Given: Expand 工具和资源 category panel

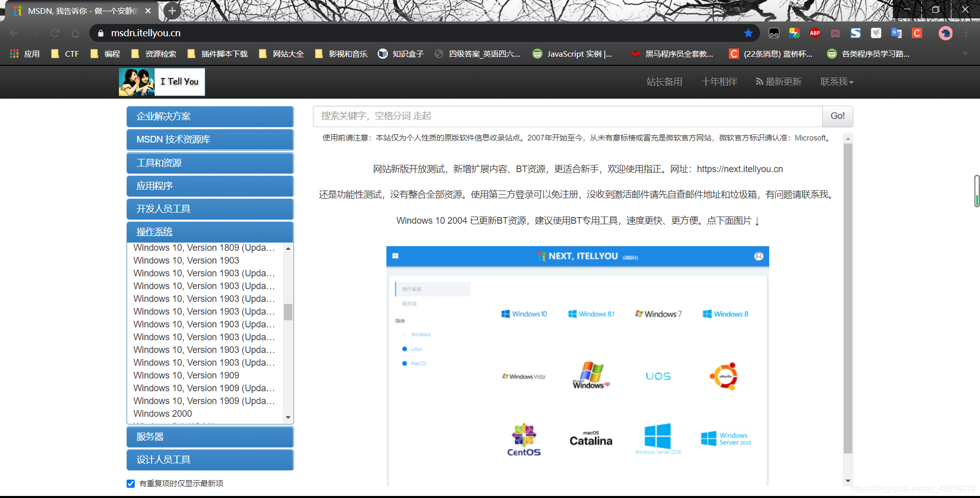Looking at the screenshot, I should (210, 163).
